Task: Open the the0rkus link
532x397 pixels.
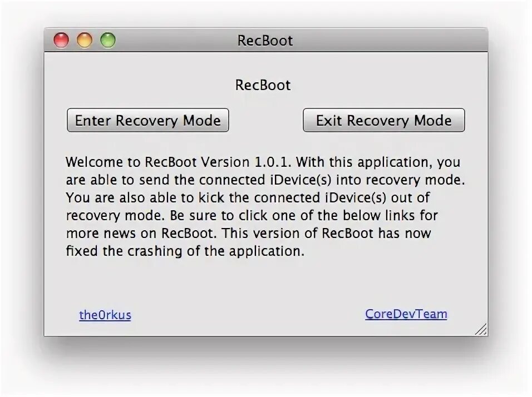Action: 105,315
